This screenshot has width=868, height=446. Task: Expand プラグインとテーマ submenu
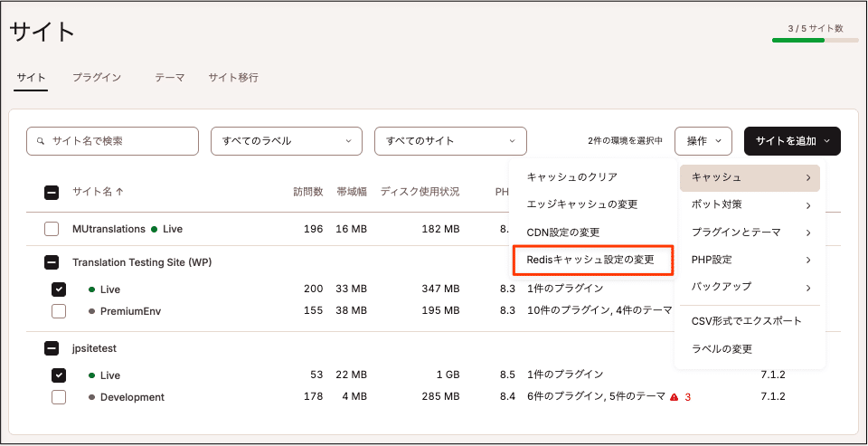[x=750, y=232]
